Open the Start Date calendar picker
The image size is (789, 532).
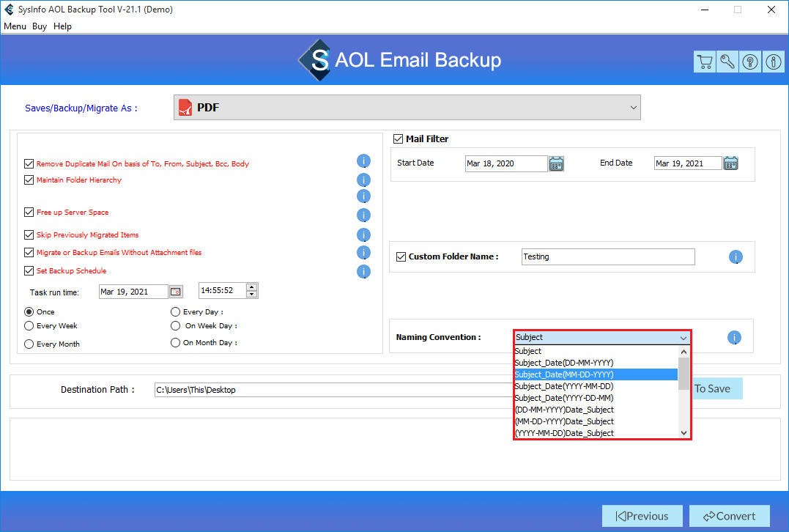tap(556, 163)
